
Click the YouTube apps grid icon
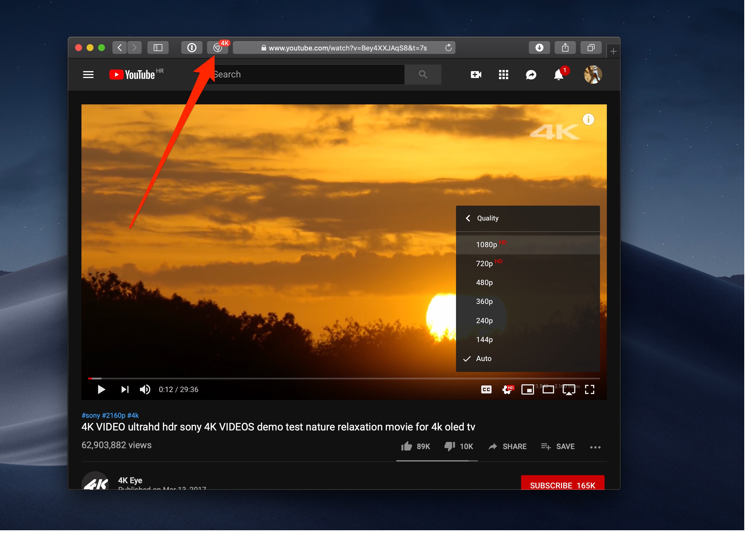(x=504, y=74)
